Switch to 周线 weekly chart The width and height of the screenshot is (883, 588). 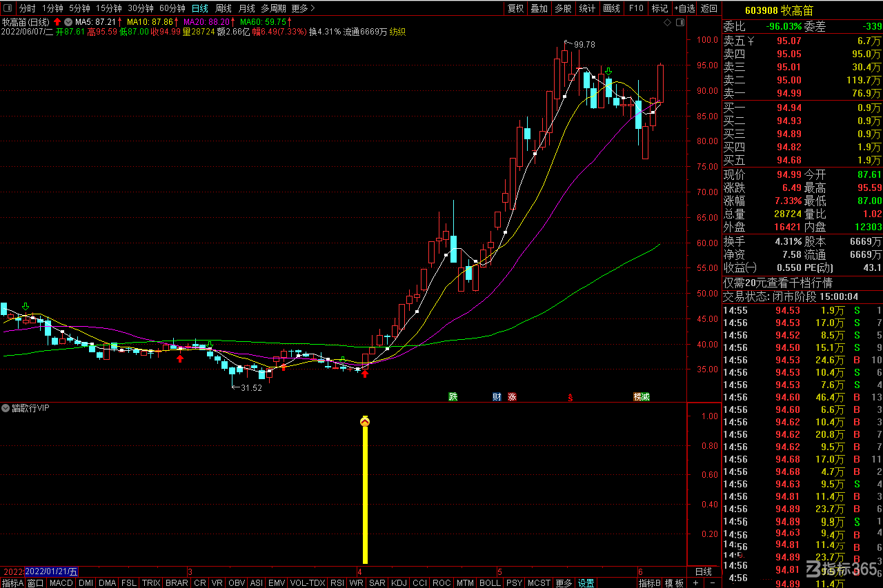pos(224,8)
